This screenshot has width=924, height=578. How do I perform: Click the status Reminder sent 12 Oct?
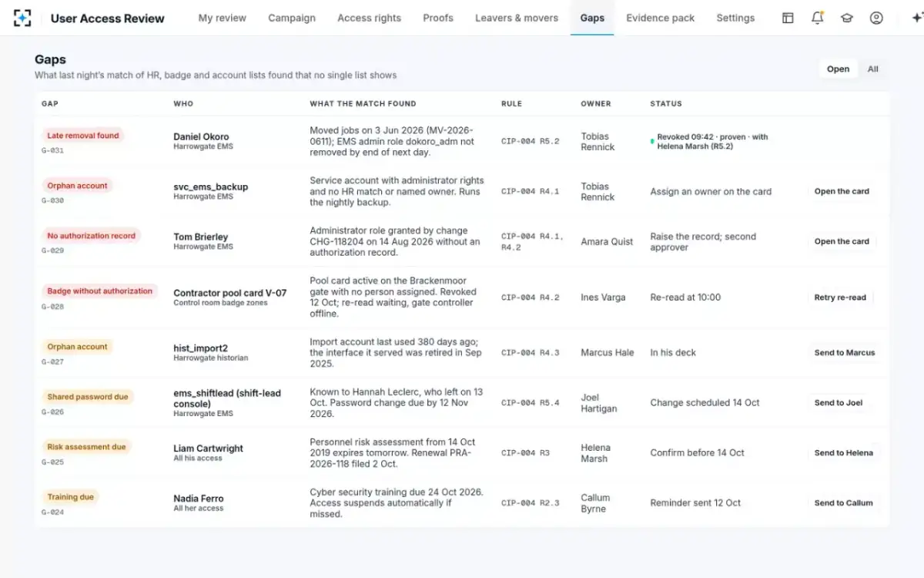click(x=695, y=502)
